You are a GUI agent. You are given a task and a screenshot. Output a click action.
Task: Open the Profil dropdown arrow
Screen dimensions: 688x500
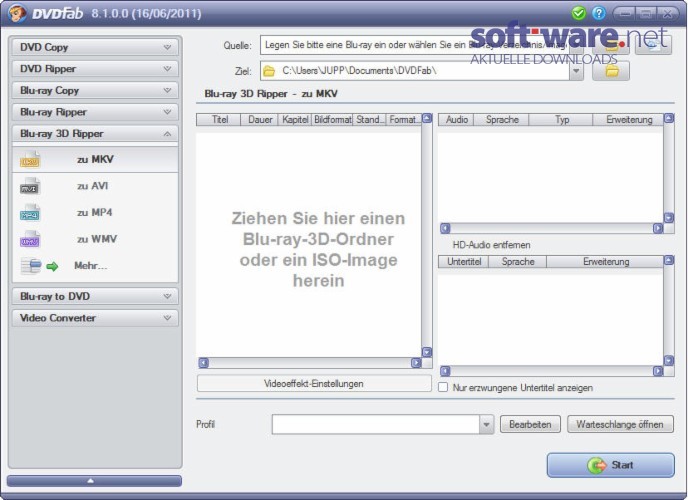(x=486, y=425)
